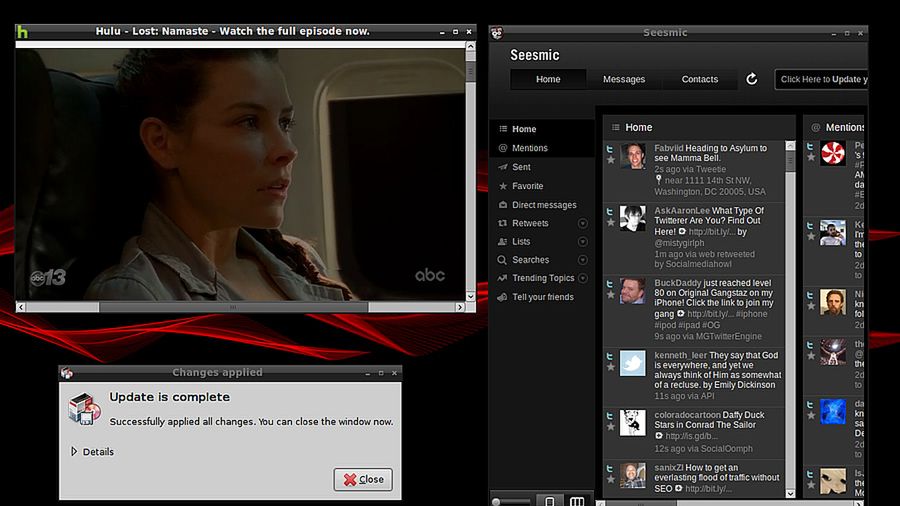The image size is (900, 506).
Task: Expand Details in the Changes applied dialog
Action: click(x=92, y=452)
